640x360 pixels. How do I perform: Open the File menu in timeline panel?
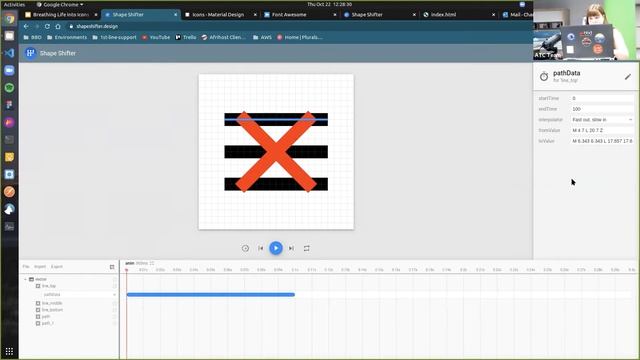[26, 267]
